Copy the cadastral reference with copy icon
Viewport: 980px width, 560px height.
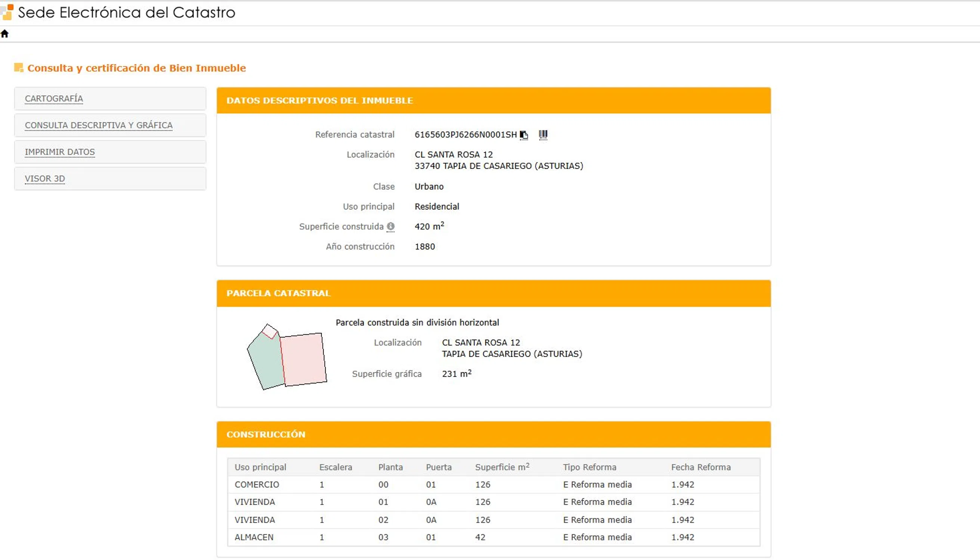pos(524,135)
